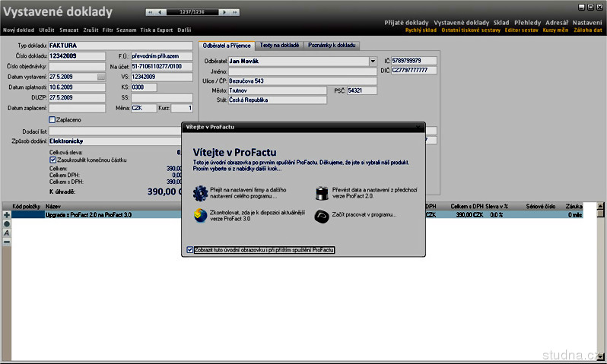Open Editor sestav link

click(x=522, y=30)
